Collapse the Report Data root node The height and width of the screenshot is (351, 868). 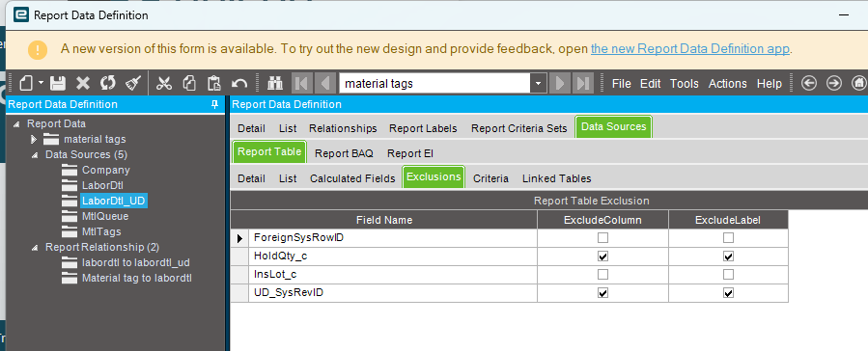pos(16,123)
